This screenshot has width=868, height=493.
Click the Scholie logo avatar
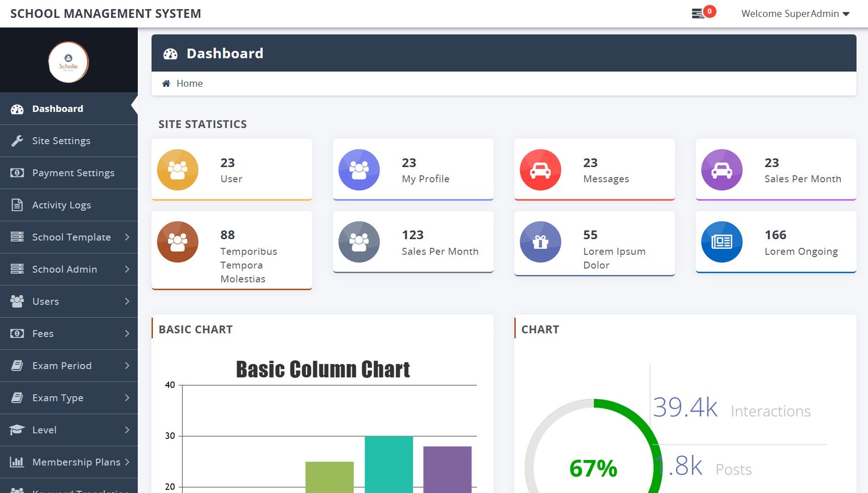68,62
